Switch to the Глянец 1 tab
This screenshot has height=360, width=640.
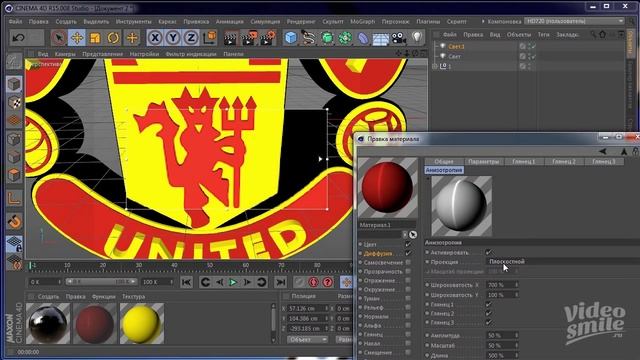click(524, 162)
